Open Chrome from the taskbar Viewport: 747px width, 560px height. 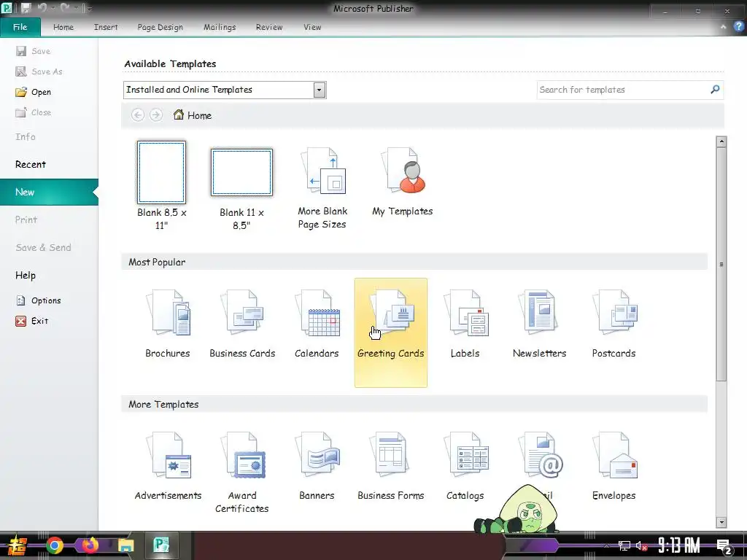[54, 545]
